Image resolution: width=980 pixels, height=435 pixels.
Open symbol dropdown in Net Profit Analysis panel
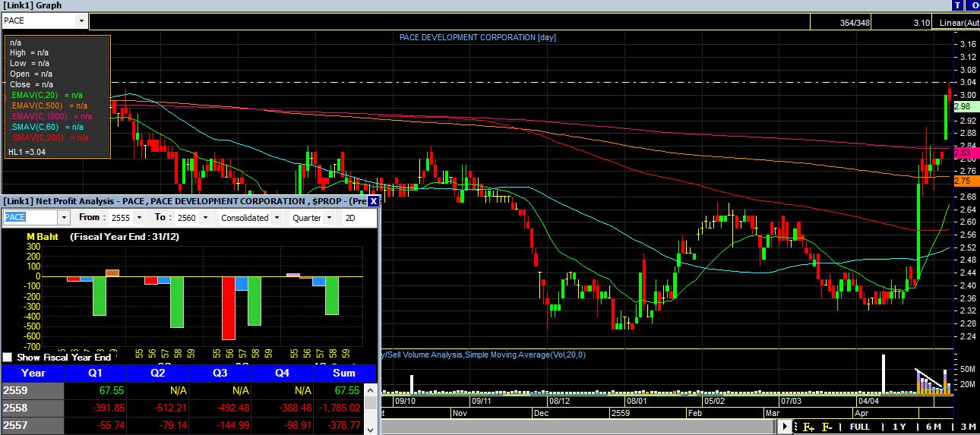[64, 217]
